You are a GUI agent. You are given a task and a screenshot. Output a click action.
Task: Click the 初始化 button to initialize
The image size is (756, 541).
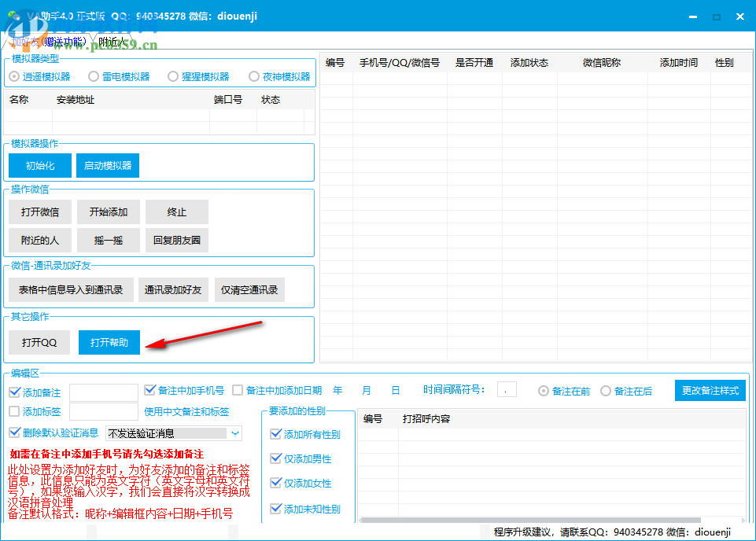click(39, 165)
